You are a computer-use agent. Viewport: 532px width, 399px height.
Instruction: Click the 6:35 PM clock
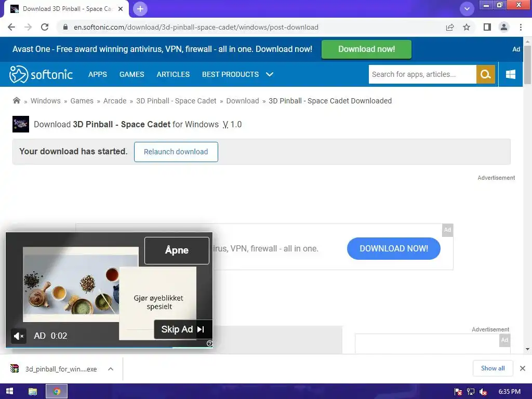[509, 392]
